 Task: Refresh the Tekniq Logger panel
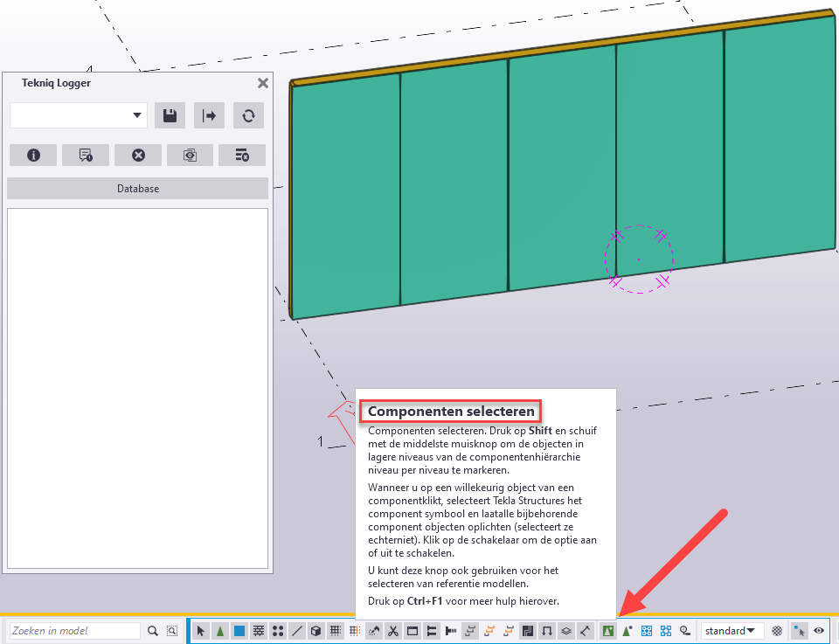coord(248,115)
